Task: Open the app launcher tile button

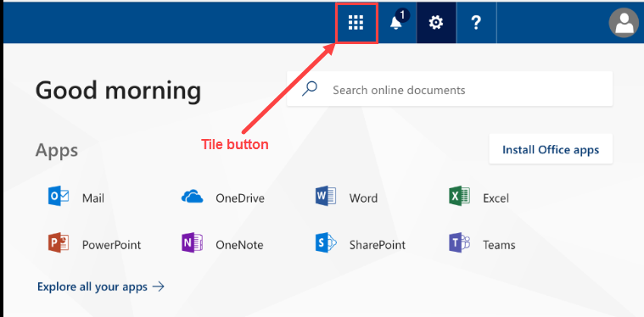Action: 356,23
